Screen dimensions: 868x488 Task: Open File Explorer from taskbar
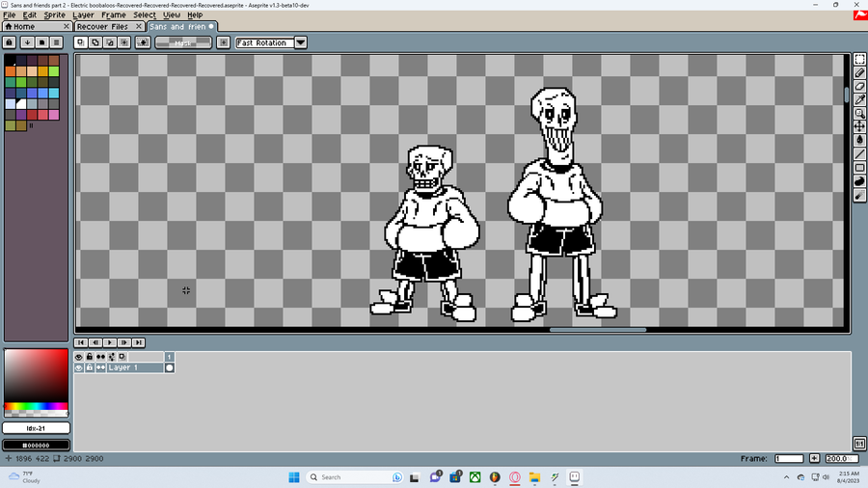534,477
